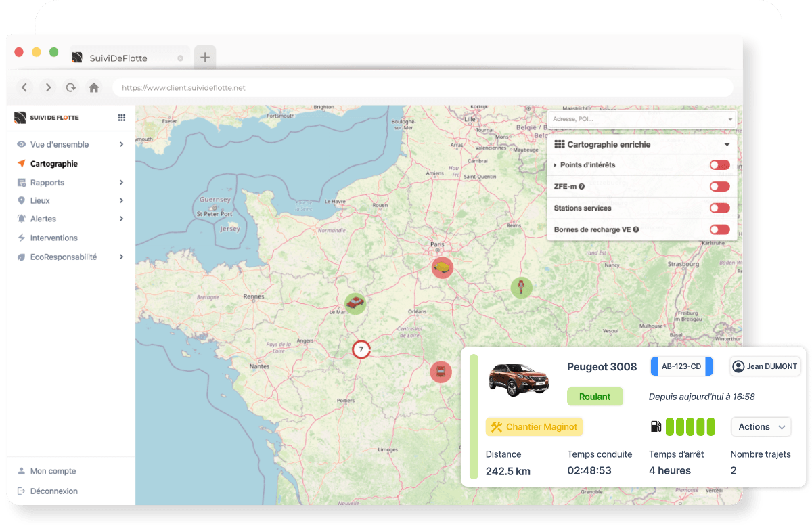Expand Lieux chevron
This screenshot has width=812, height=530.
[121, 200]
